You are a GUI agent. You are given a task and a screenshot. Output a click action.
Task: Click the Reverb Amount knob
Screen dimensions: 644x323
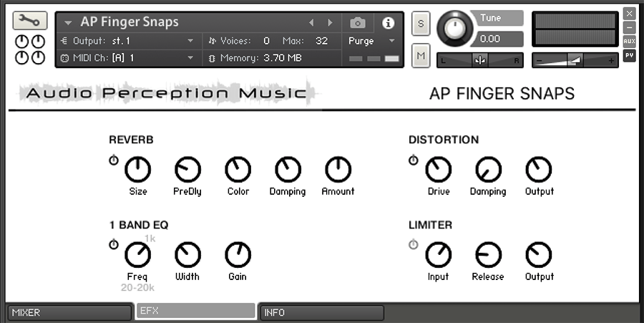(338, 169)
